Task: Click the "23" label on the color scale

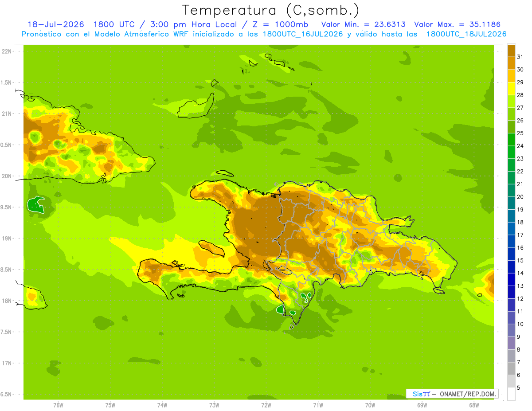Action: [520, 158]
